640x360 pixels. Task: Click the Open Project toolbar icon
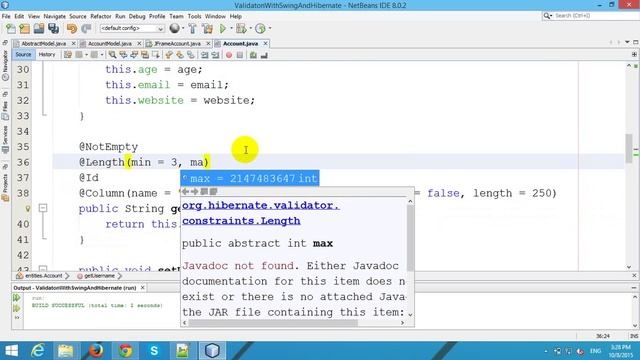(39, 29)
